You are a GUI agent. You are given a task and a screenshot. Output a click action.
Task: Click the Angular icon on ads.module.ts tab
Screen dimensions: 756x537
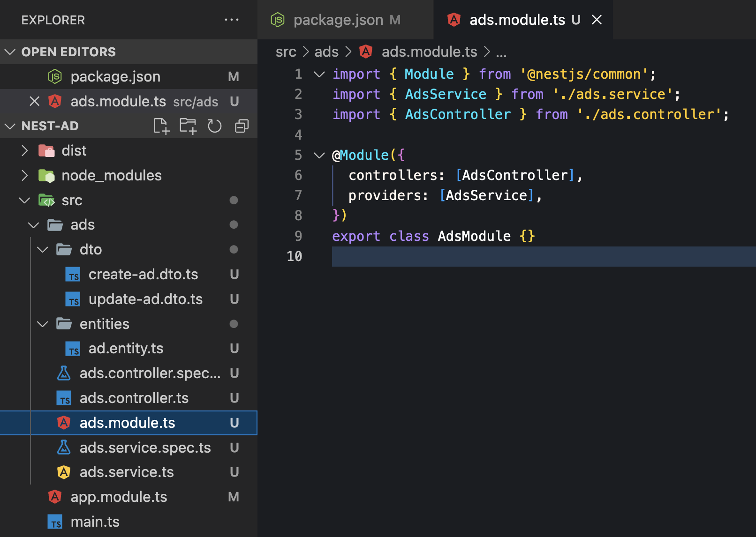(454, 20)
